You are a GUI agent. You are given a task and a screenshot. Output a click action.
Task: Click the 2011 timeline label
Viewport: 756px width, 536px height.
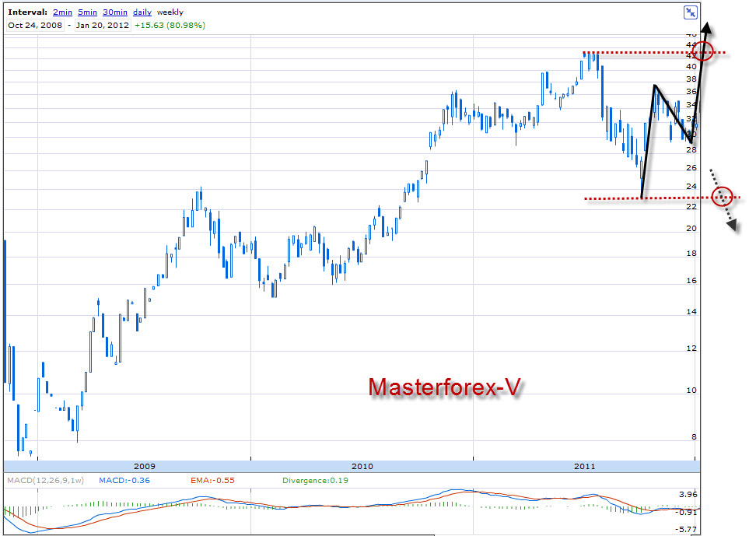(584, 466)
